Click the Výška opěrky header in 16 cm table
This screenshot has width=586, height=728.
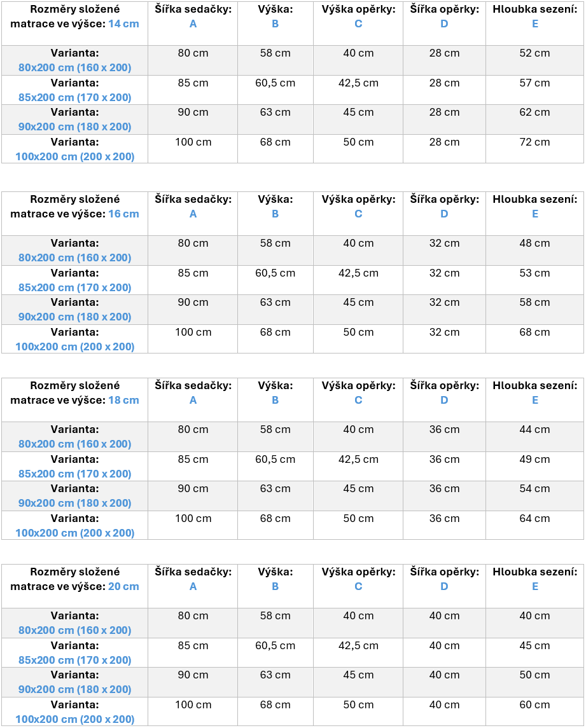tap(358, 199)
